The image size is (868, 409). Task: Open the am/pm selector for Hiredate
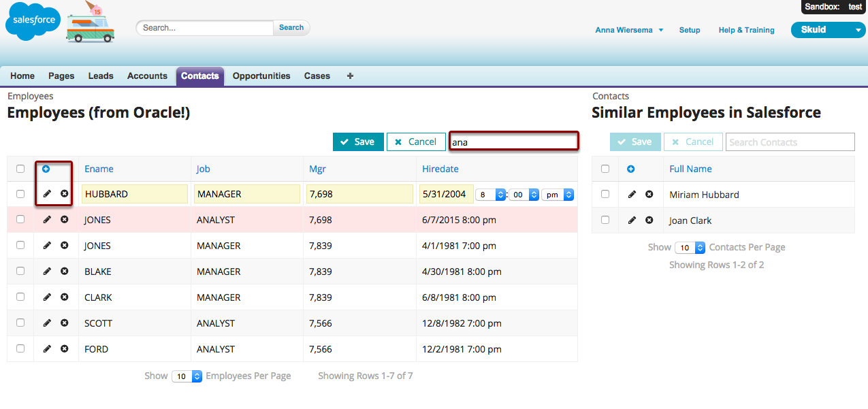[x=560, y=195]
